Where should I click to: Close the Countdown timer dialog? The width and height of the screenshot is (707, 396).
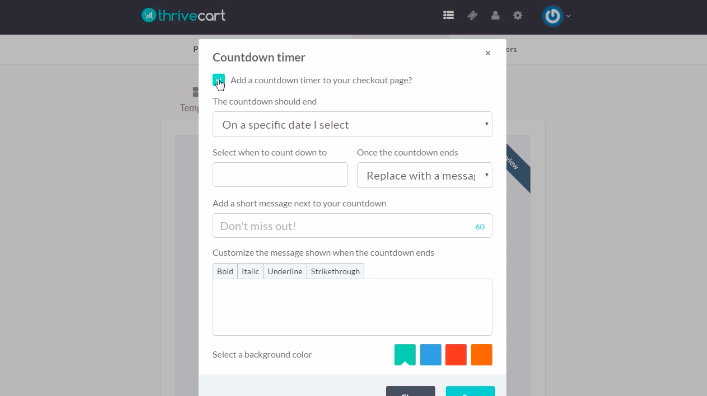[487, 53]
